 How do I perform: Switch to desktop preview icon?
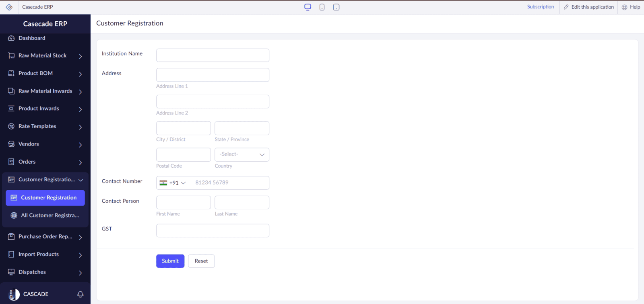(x=308, y=7)
